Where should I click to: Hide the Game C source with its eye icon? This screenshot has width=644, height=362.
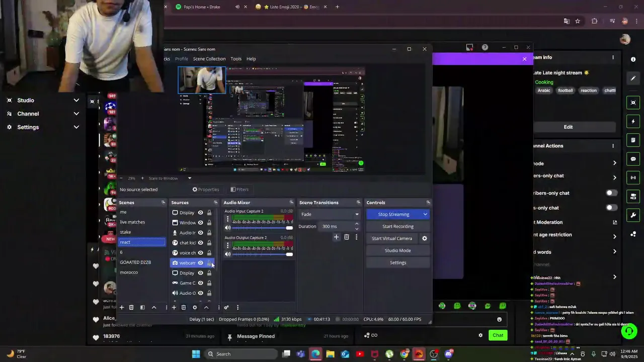point(200,283)
